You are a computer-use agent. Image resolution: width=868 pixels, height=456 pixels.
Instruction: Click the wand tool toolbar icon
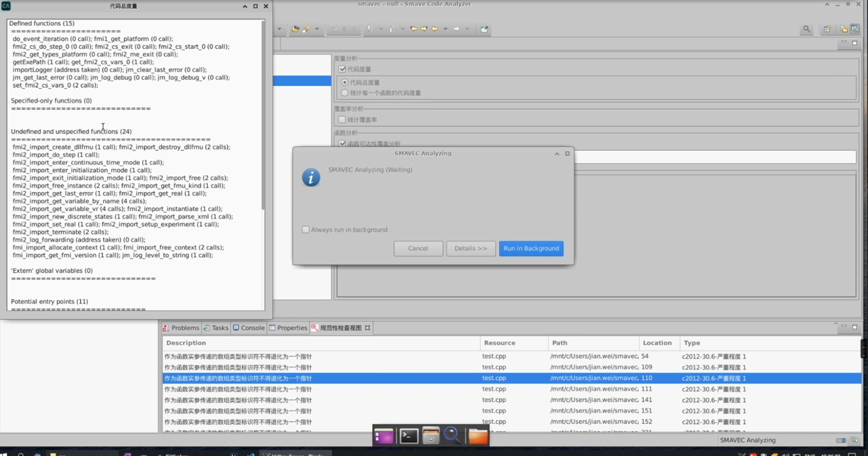(x=306, y=29)
